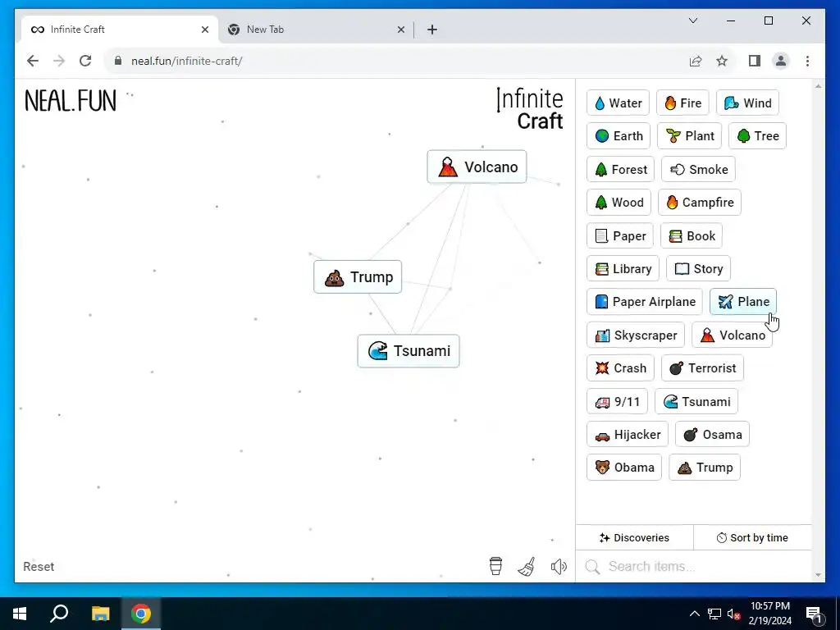Open Windows taskbar search

[x=59, y=614]
